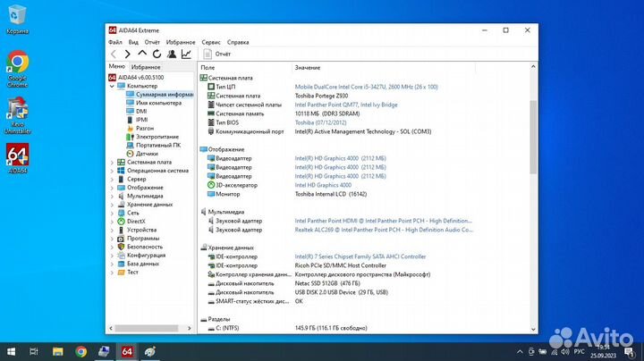The image size is (644, 361).
Task: Open Task View in the taskbar
Action: [34, 351]
